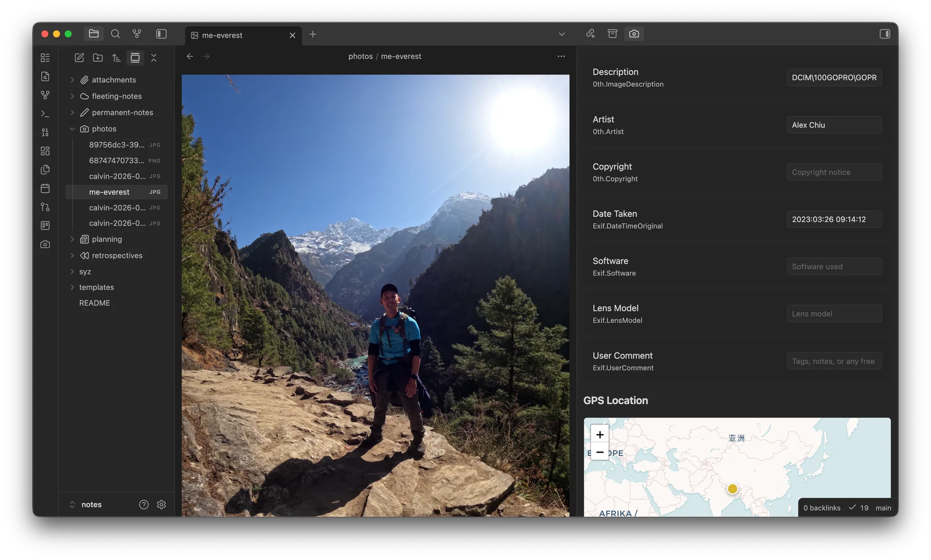The height and width of the screenshot is (560, 931).
Task: Open the calendar ribbon icon
Action: point(45,188)
